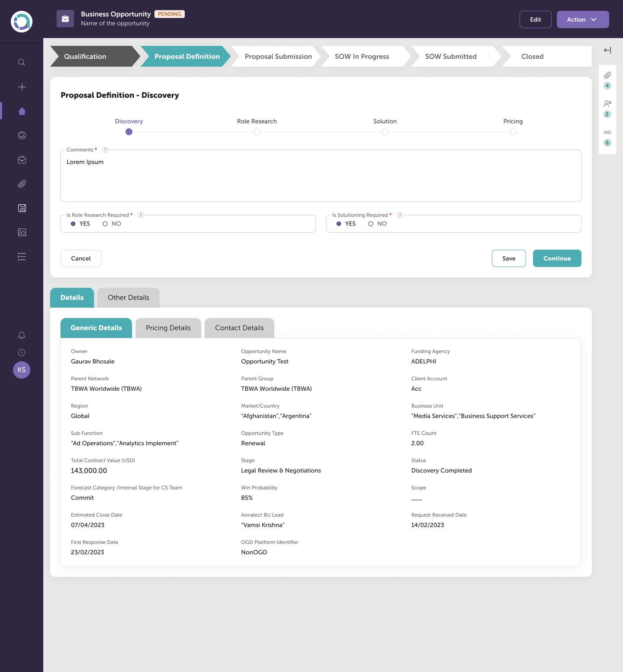Image resolution: width=623 pixels, height=672 pixels.
Task: Switch to the Pricing Details tab
Action: 168,328
